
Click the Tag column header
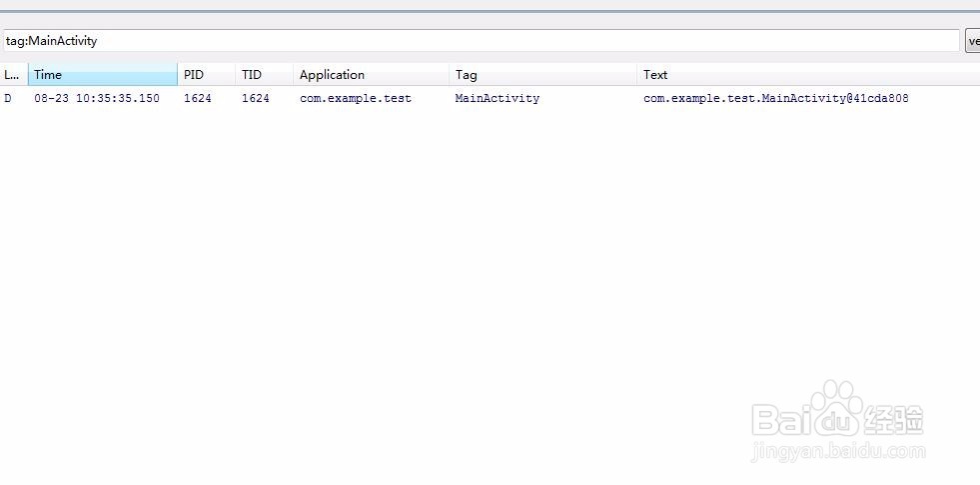tap(543, 74)
